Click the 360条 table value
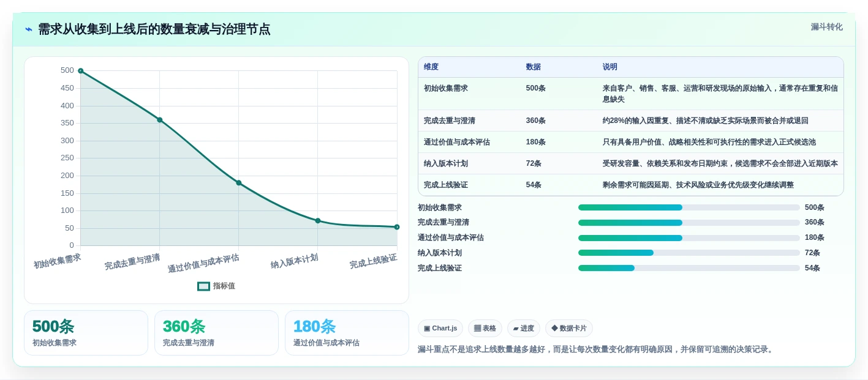This screenshot has height=380, width=868. (x=536, y=121)
